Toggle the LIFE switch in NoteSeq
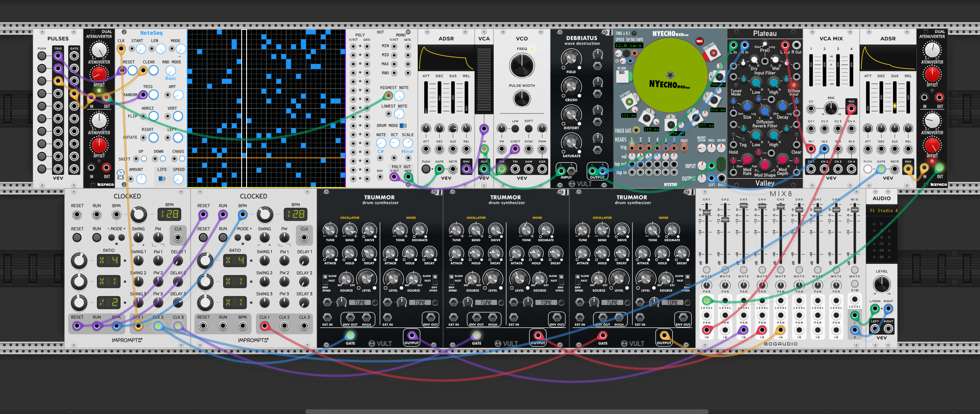The width and height of the screenshot is (980, 414). coord(162,179)
